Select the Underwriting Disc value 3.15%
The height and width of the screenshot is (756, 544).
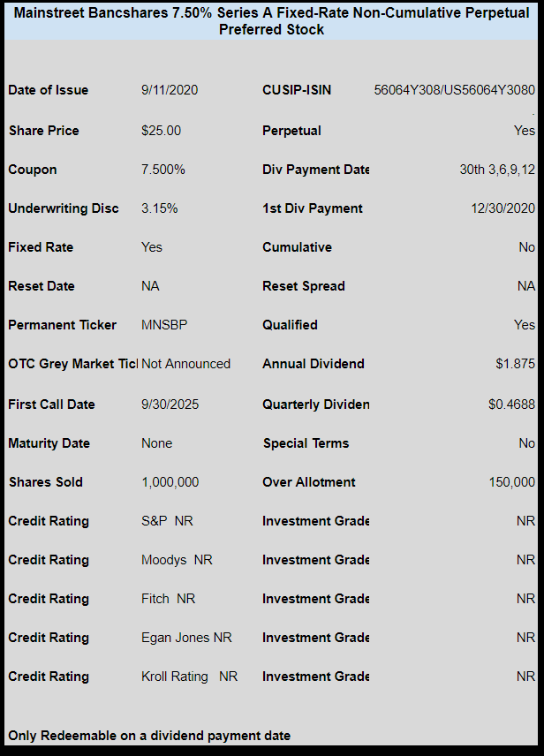(160, 208)
